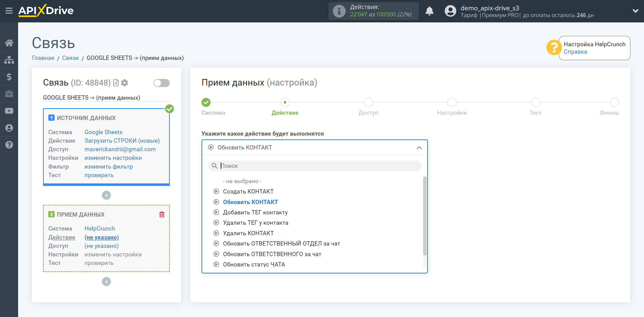This screenshot has height=317, width=644.
Task: Open the actions info icon
Action: 339,11
